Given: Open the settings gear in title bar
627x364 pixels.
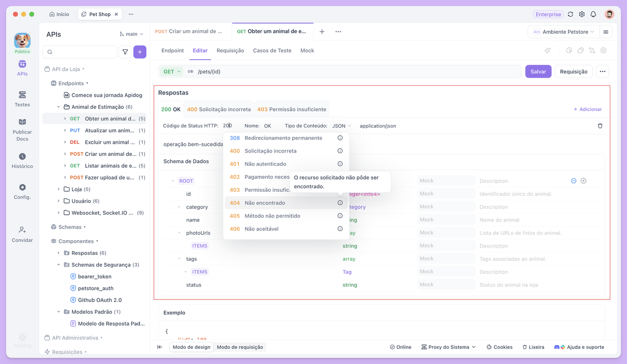Looking at the screenshot, I should [582, 14].
